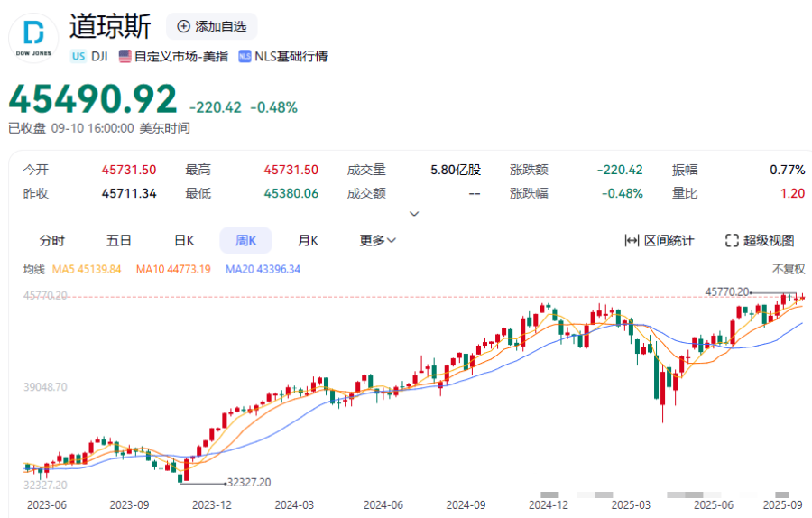The image size is (812, 518).
Task: Click the US flag icon beside 自定义市场-美指
Action: [x=125, y=56]
